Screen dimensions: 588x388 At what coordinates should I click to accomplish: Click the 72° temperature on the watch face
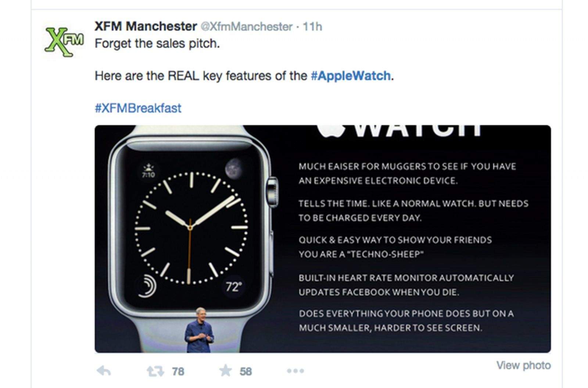[234, 286]
